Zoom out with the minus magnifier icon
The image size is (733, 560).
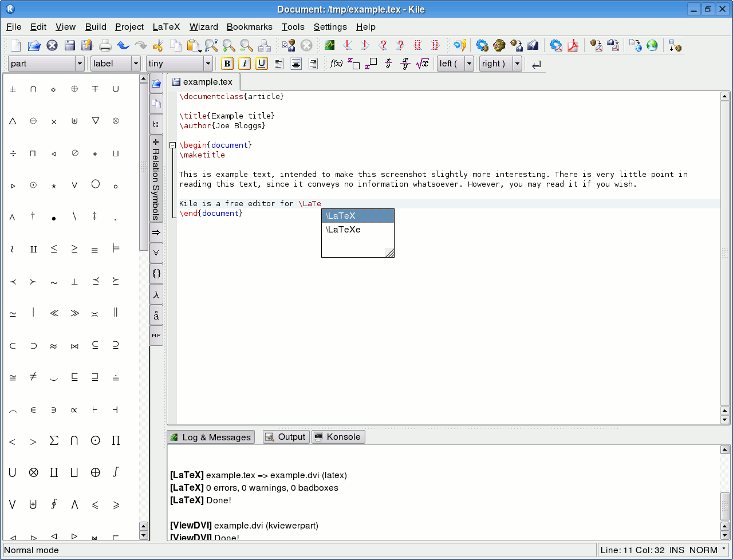point(247,45)
